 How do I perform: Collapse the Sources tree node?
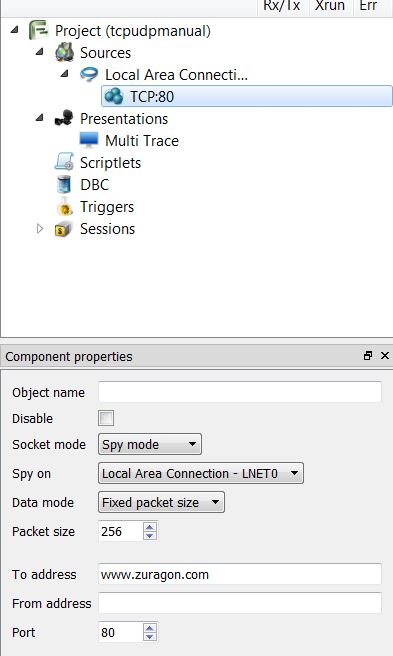pos(40,52)
